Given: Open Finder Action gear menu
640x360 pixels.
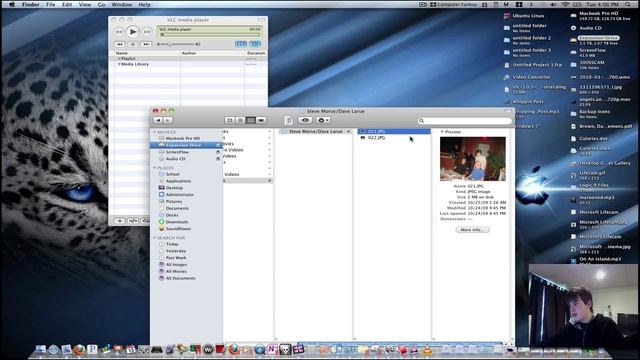Looking at the screenshot, I should tap(323, 120).
